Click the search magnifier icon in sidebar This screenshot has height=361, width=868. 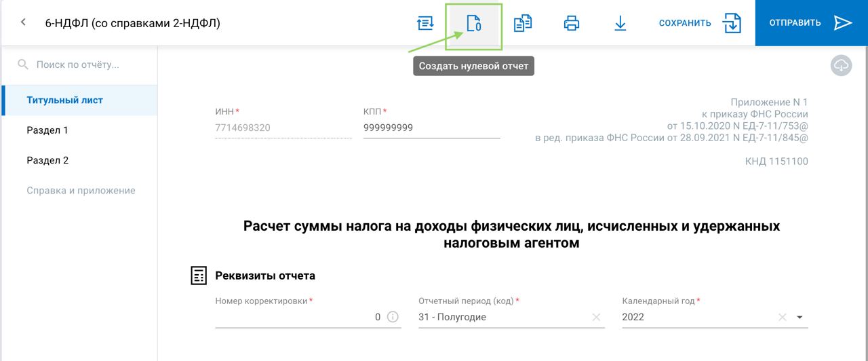(23, 64)
